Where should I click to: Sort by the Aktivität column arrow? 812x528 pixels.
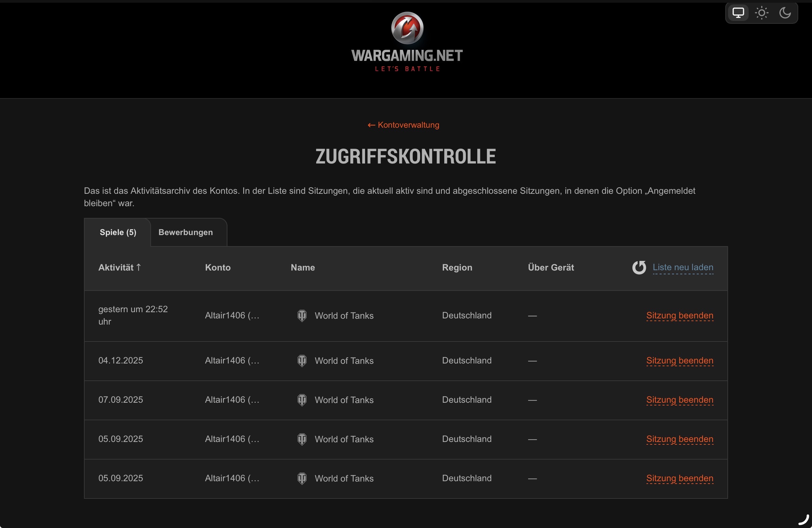[139, 267]
